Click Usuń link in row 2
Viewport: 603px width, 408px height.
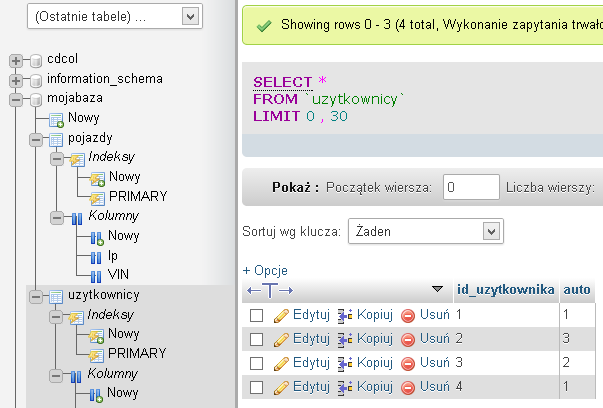pos(434,338)
